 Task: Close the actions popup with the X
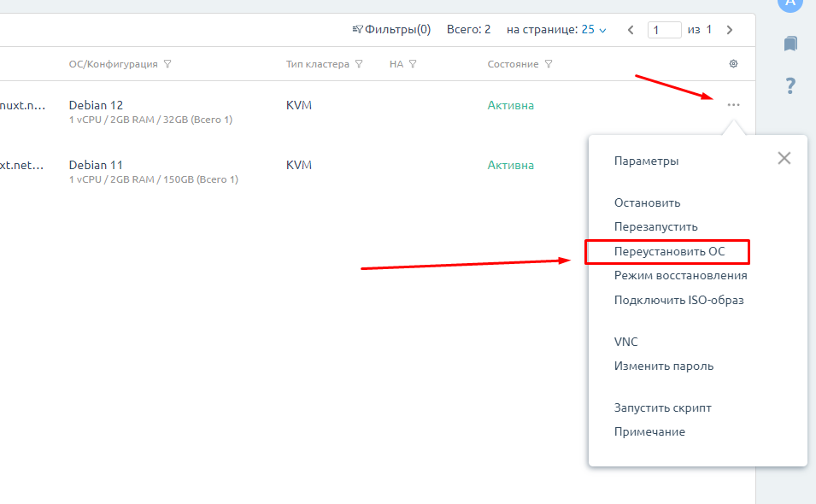pos(784,158)
